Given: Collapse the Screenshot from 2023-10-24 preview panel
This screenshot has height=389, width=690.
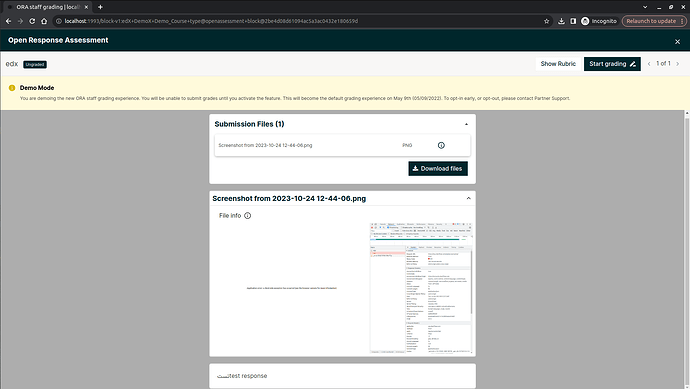Looking at the screenshot, I should [x=469, y=198].
